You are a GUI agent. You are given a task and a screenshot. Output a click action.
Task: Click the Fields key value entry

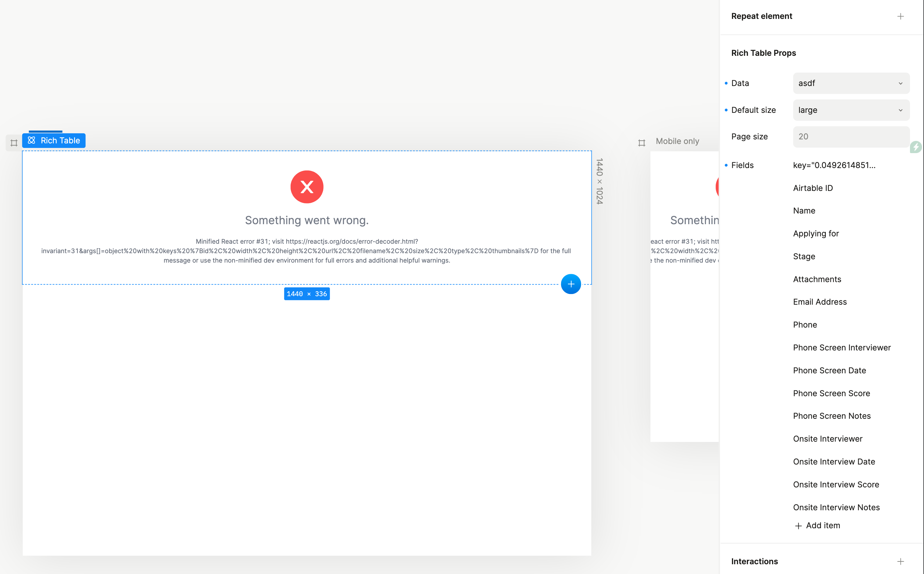click(x=834, y=165)
